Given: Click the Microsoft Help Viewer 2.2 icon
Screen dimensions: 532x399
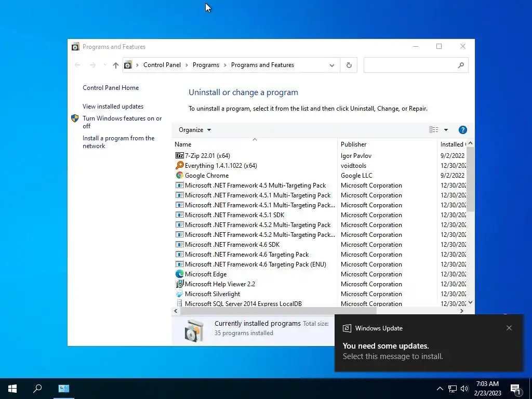Looking at the screenshot, I should [x=179, y=284].
